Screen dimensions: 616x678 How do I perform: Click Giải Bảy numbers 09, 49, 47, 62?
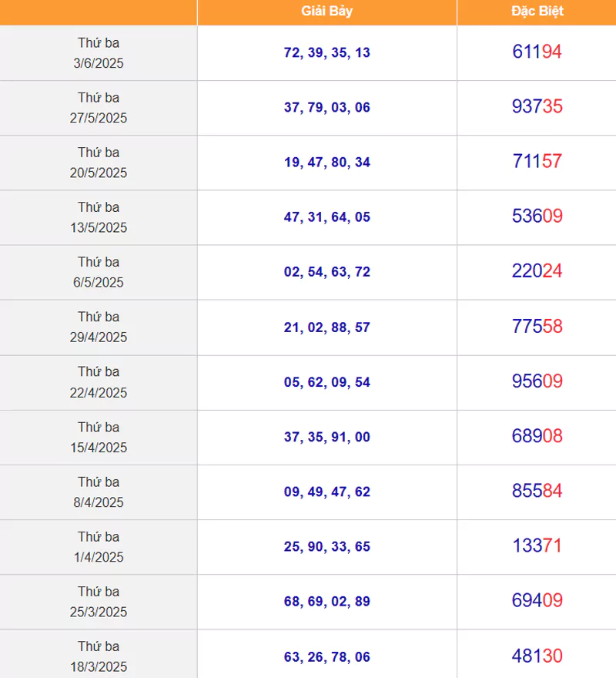326,492
